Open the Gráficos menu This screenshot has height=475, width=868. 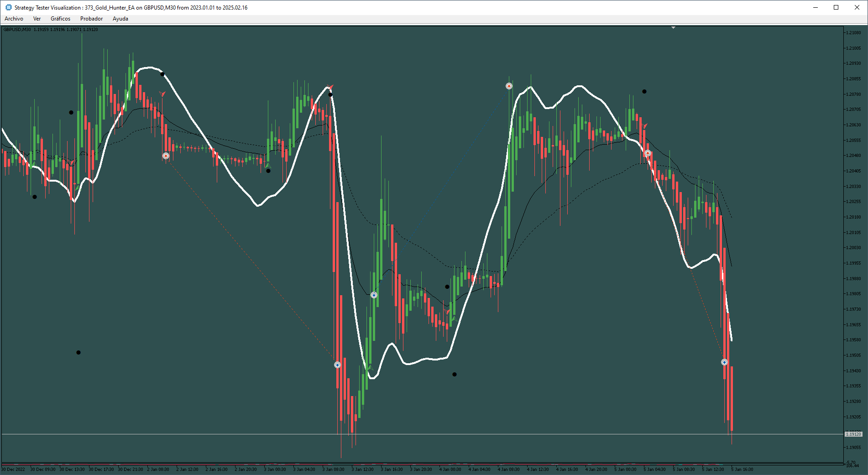[60, 19]
